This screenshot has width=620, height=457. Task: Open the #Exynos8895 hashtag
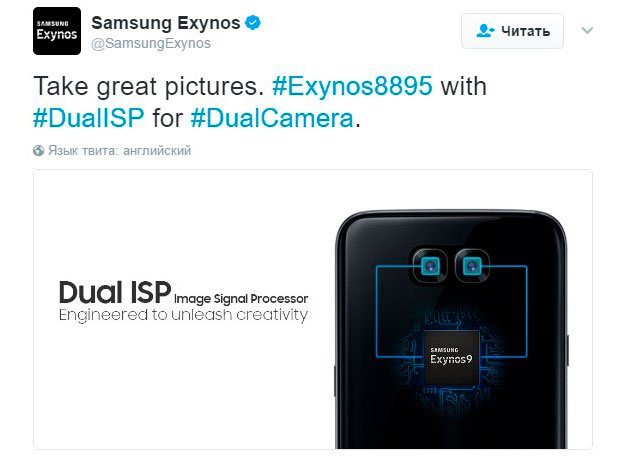(x=352, y=86)
